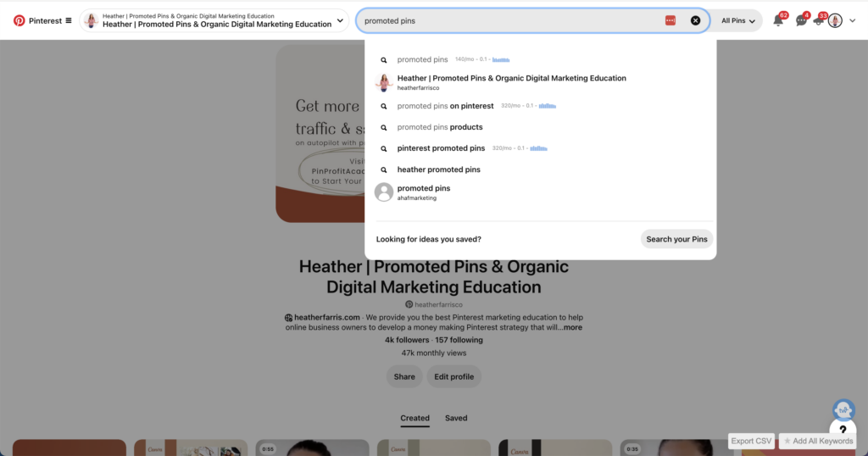Expand the account switcher chevron
868x456 pixels.
pos(340,20)
